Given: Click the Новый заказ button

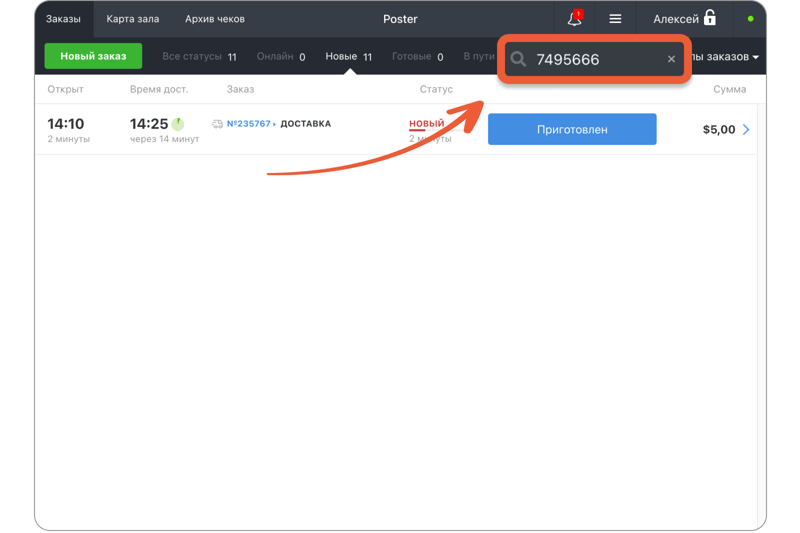Looking at the screenshot, I should pos(93,56).
